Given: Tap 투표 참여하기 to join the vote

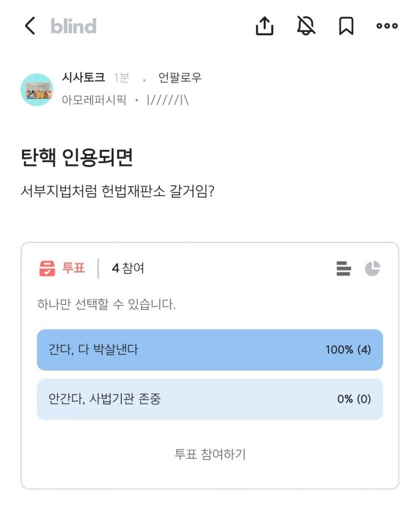Looking at the screenshot, I should 210,454.
